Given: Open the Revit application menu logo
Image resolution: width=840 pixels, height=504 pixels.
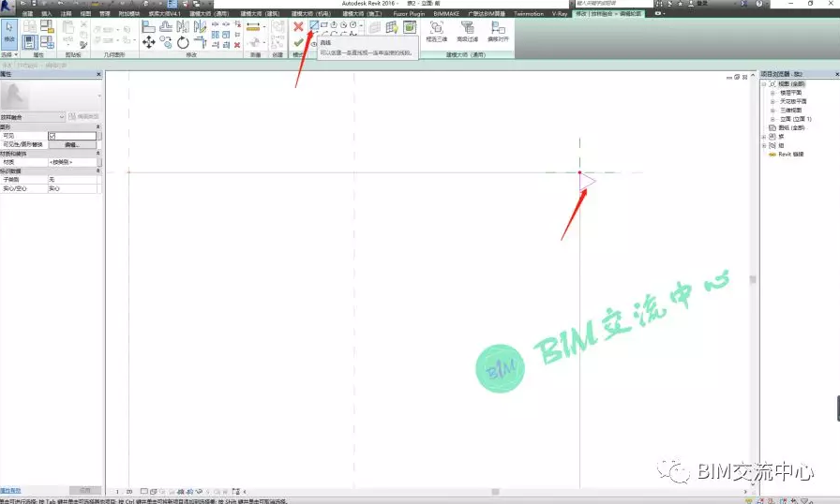Looking at the screenshot, I should coord(7,7).
